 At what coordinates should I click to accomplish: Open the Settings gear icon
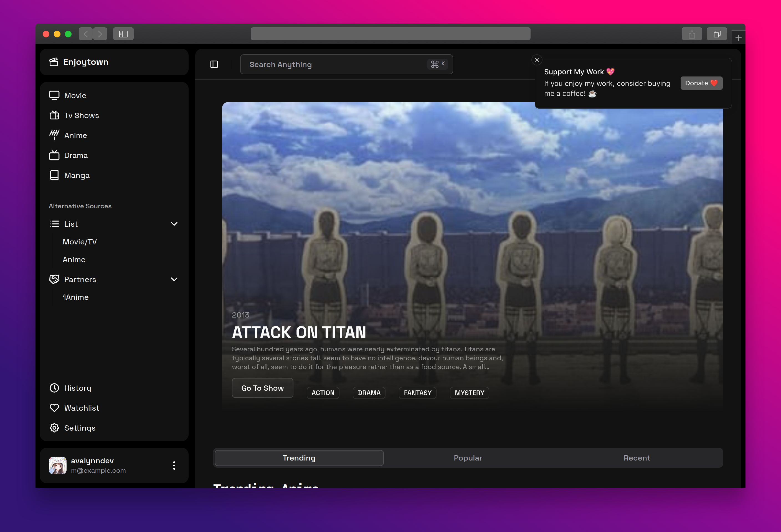pos(54,428)
